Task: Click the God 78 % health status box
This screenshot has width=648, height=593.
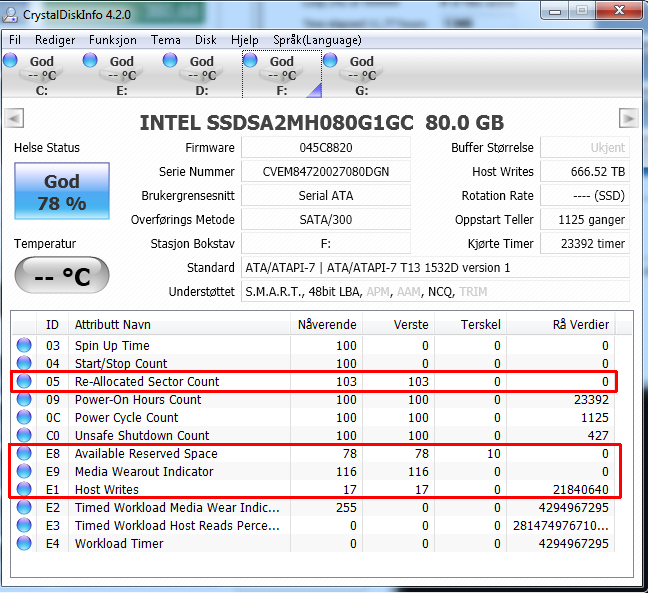Action: (62, 191)
